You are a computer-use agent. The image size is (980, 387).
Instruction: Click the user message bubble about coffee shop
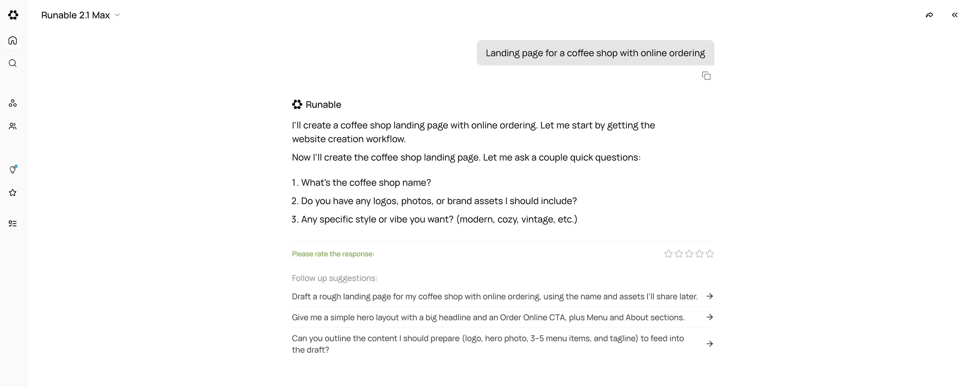click(x=595, y=53)
